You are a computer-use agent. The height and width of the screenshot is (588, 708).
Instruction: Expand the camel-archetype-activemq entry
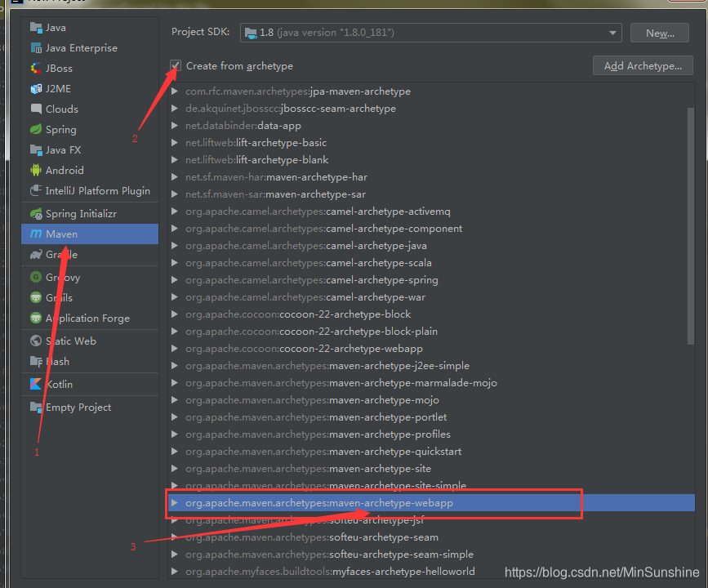point(174,212)
